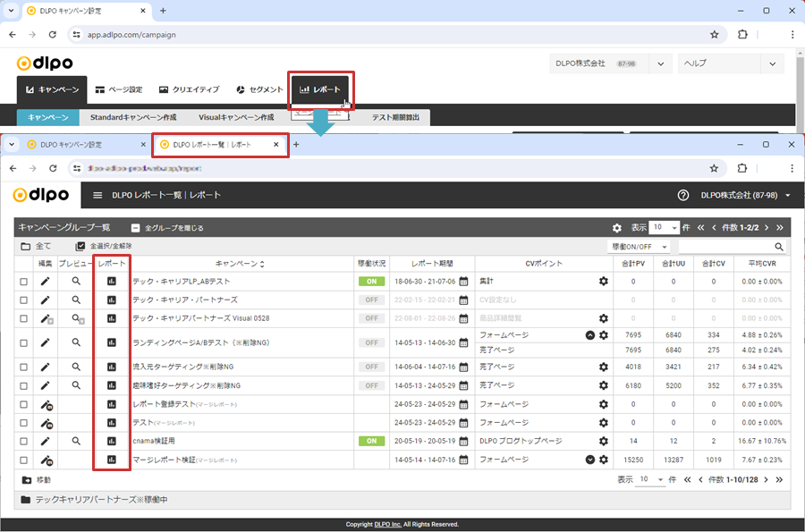805x532 pixels.
Task: Sort by キャンペーン column header
Action: [240, 264]
